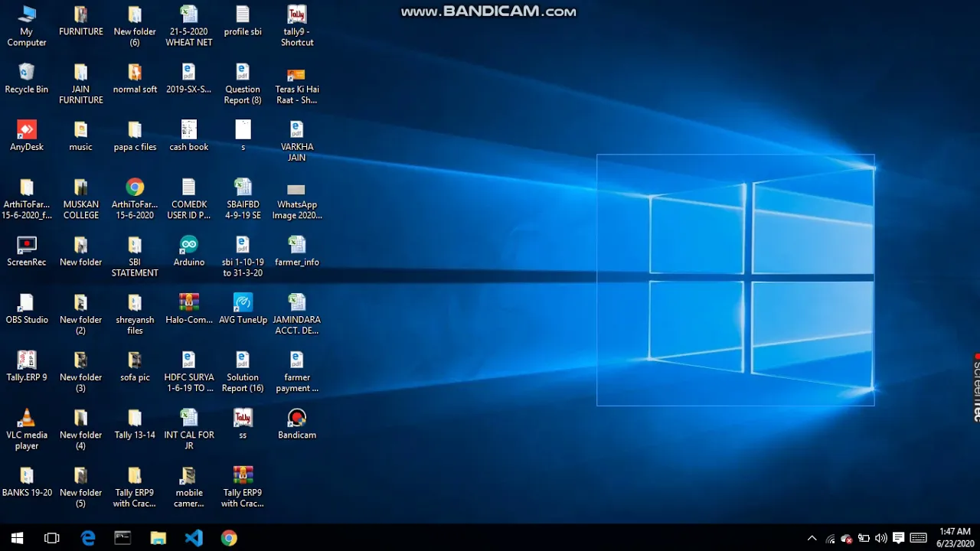Screen dimensions: 980x551
Task: Open the sofa pic folder
Action: 135,366
